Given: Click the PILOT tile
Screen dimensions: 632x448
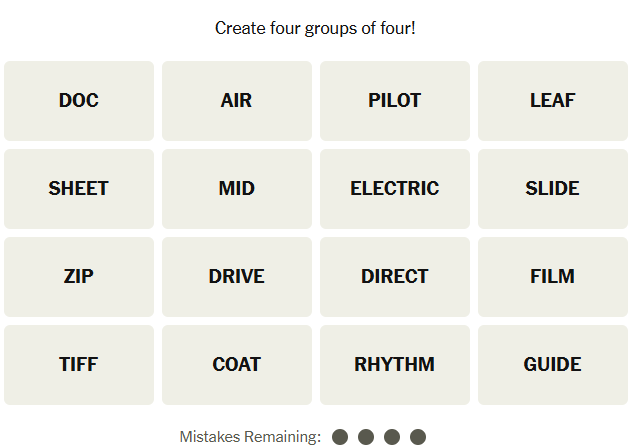Looking at the screenshot, I should click(x=395, y=101).
